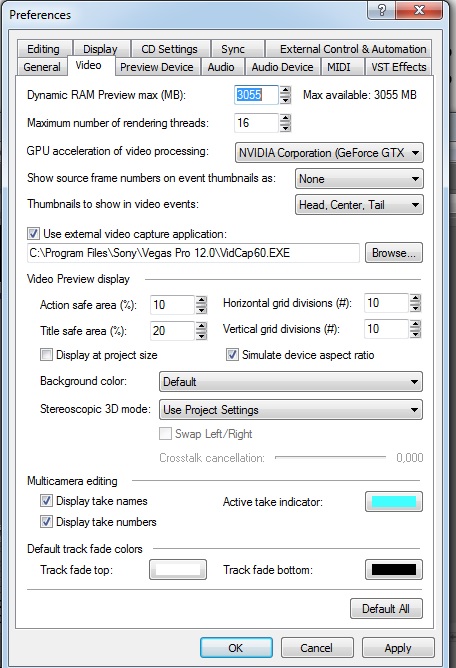Pick Active take indicator color
Viewport: 456px width, 668px height.
(x=394, y=501)
